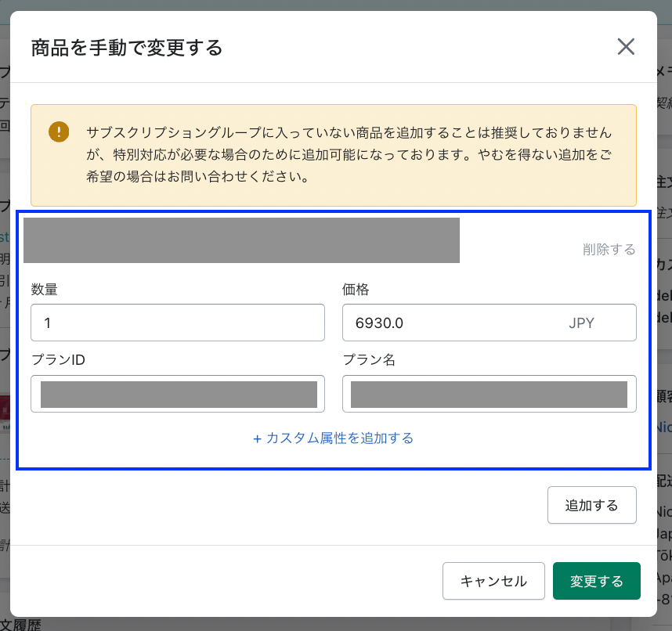This screenshot has height=631, width=672.
Task: Click the 削除する link
Action: 609,250
